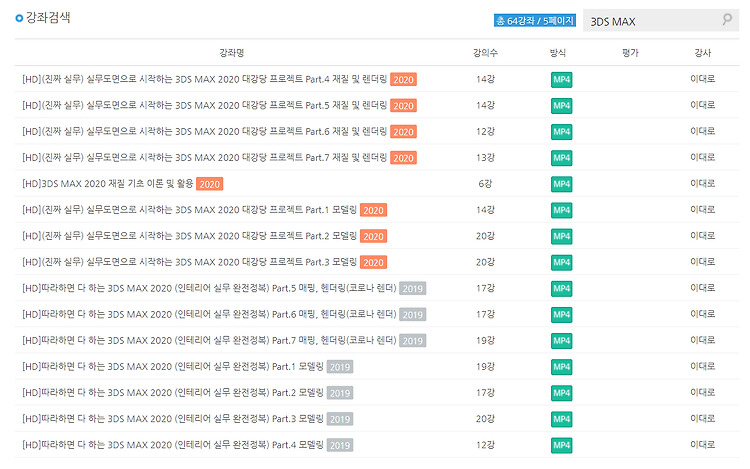Open 인테리어 실무 Part.6 매핑 course
This screenshot has width=750, height=469.
209,315
